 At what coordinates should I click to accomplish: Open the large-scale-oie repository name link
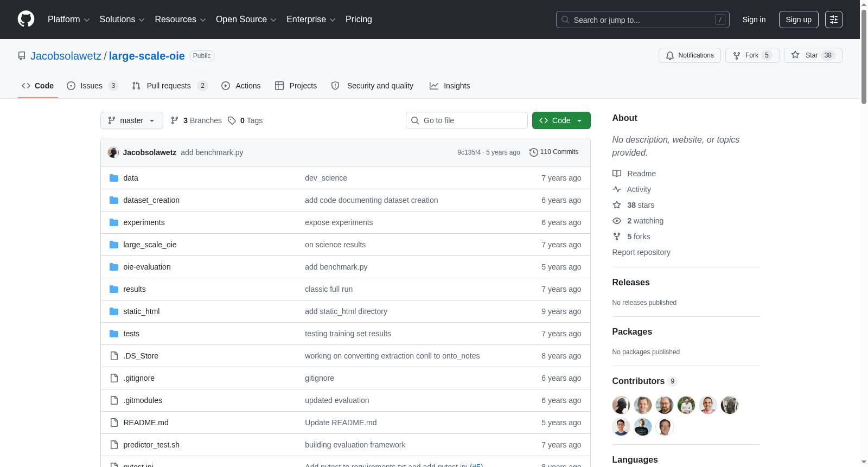click(x=147, y=56)
